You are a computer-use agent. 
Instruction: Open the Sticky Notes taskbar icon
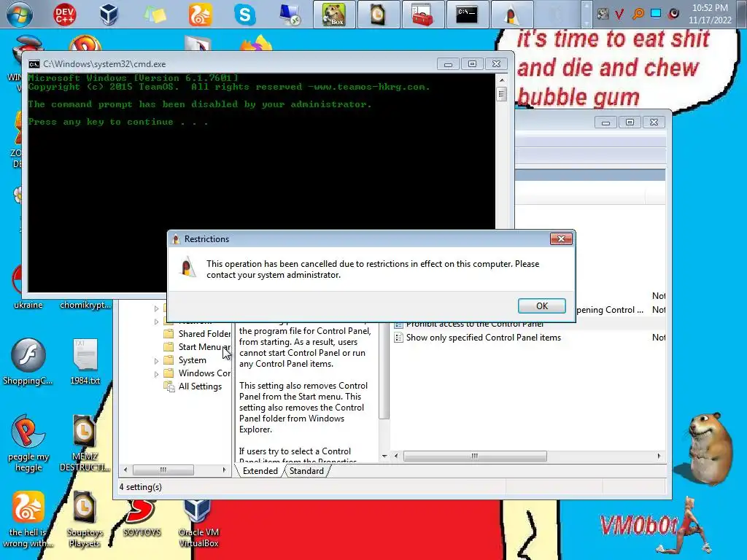pyautogui.click(x=155, y=15)
